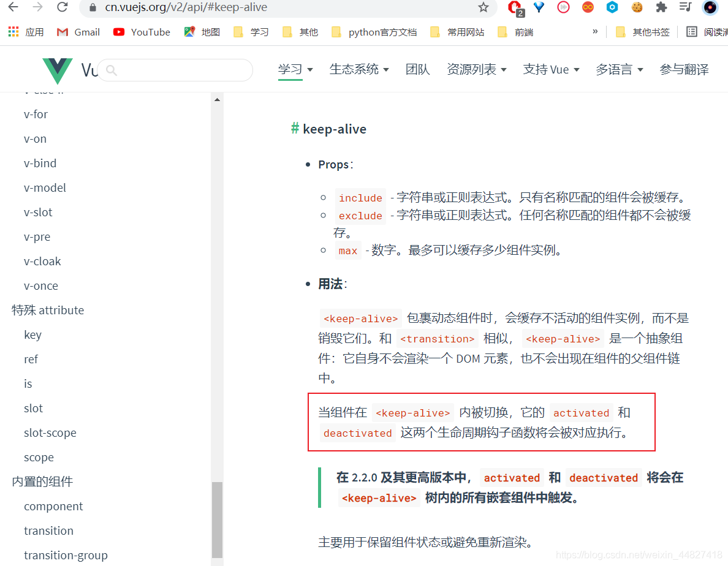
Task: Select component in the sidebar
Action: pos(53,507)
